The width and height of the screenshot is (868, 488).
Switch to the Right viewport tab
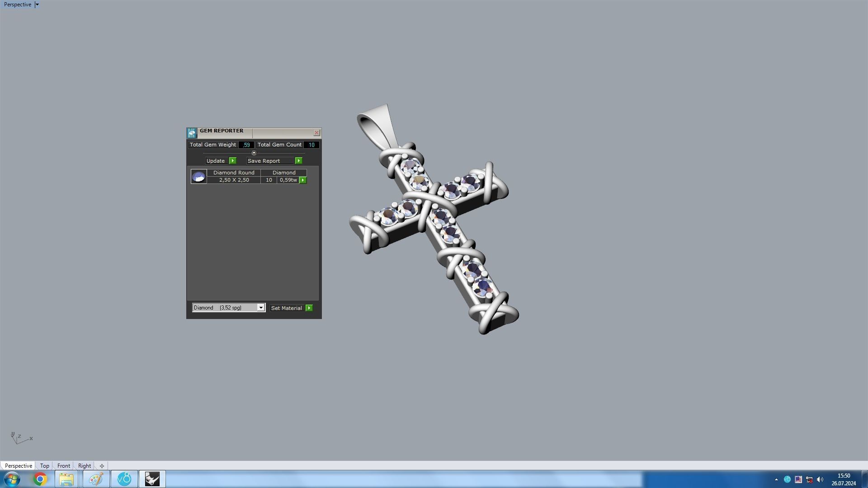point(85,466)
